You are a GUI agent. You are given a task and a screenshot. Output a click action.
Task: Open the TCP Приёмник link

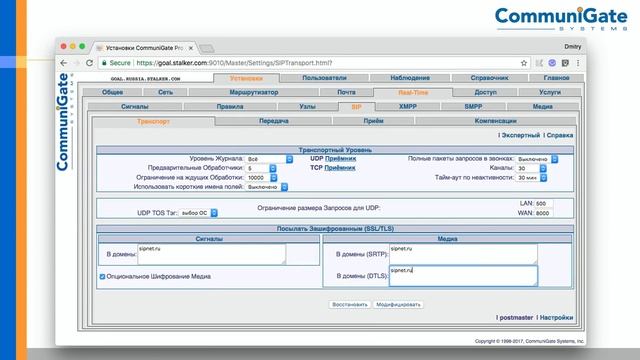[x=340, y=168]
